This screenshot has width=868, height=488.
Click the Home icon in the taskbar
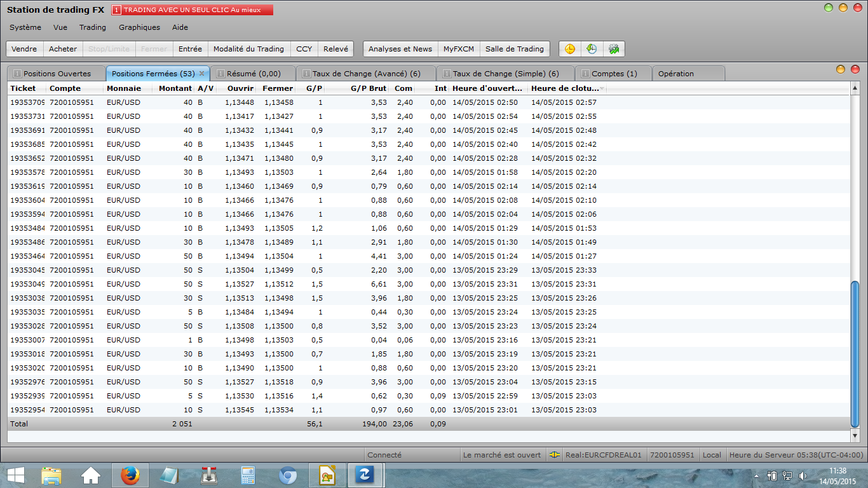[x=91, y=475]
